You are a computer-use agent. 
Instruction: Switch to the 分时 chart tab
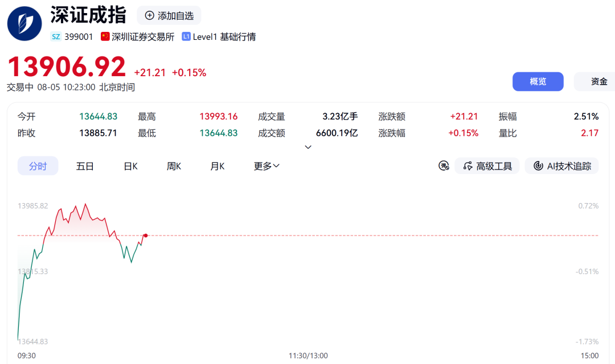click(38, 166)
